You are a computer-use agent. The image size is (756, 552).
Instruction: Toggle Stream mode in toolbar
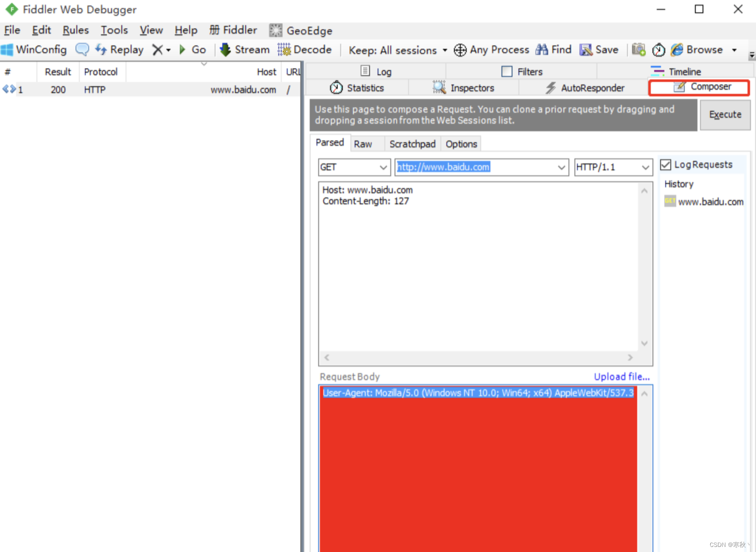click(x=244, y=50)
